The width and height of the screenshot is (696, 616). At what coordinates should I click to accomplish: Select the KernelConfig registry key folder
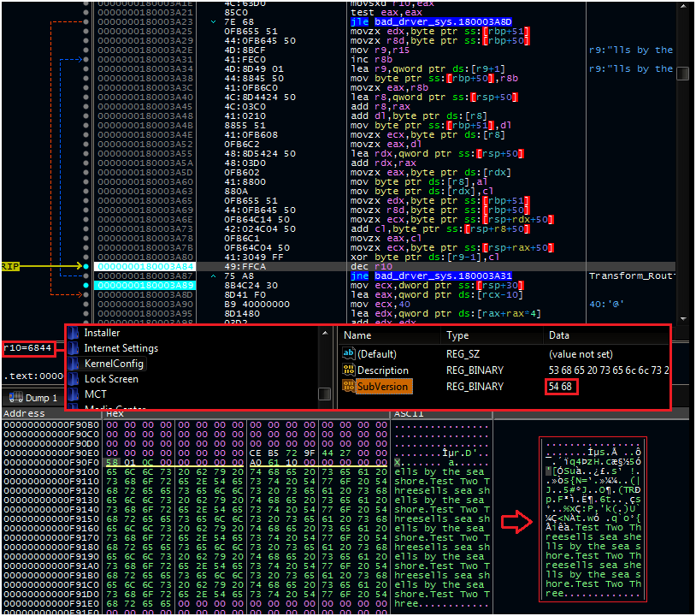[114, 364]
